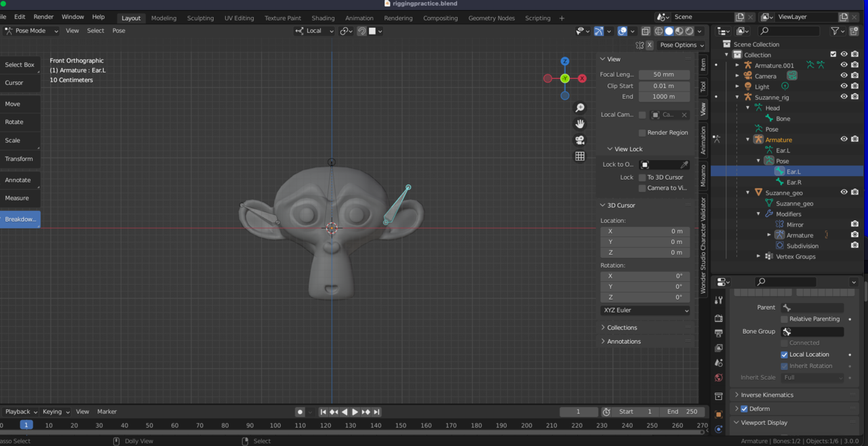Open the XYZ Euler rotation mode dropdown
Screen dimensions: 868x446
645,310
